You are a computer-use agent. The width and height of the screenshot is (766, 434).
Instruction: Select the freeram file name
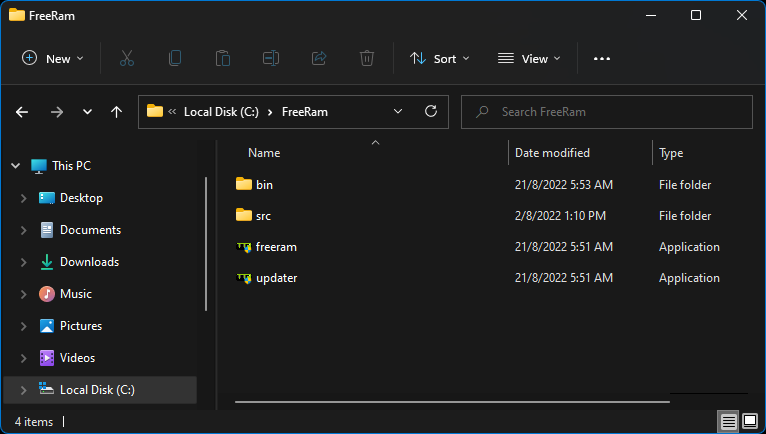coord(276,247)
